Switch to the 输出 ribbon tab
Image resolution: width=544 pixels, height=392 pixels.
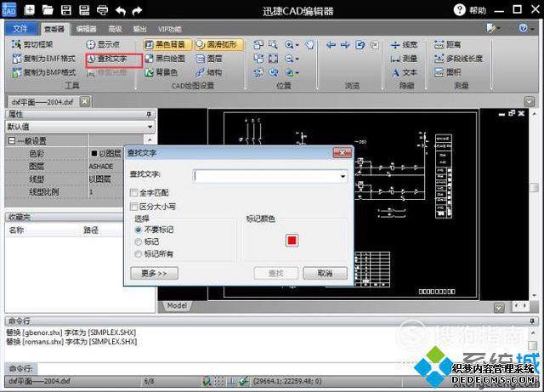click(139, 29)
